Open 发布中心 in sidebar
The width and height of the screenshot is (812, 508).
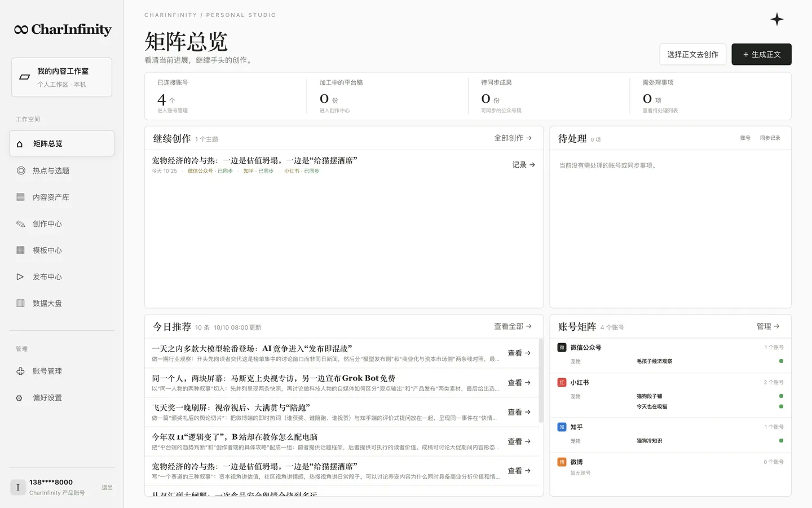coord(61,277)
